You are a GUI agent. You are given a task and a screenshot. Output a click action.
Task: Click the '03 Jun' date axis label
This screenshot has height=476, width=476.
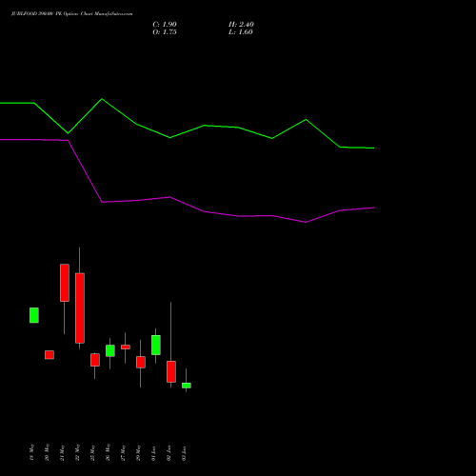click(x=184, y=453)
